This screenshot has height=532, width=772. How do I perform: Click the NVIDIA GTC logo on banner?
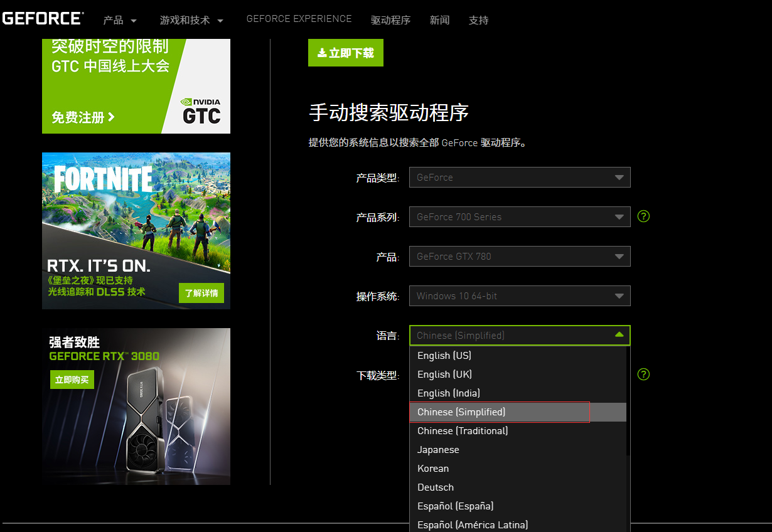click(x=201, y=110)
